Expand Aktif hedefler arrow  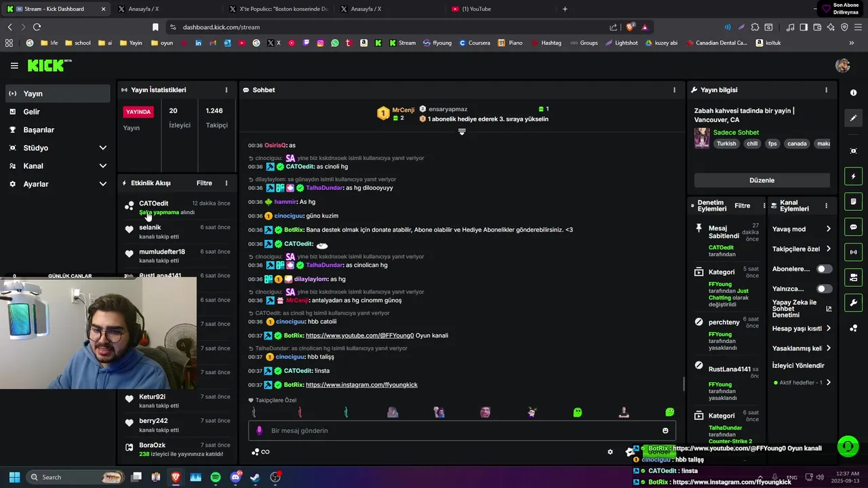(x=828, y=382)
